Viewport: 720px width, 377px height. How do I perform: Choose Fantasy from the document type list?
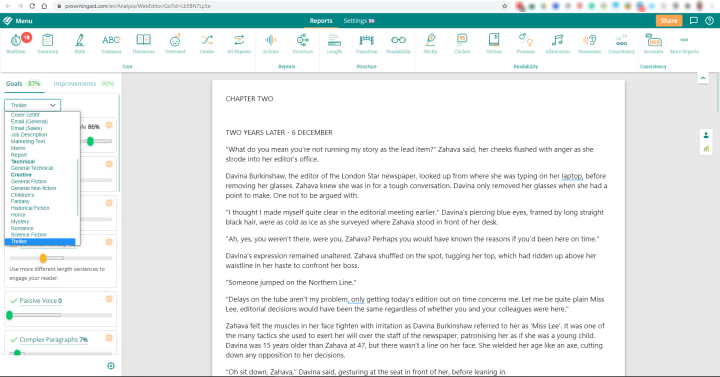click(20, 201)
